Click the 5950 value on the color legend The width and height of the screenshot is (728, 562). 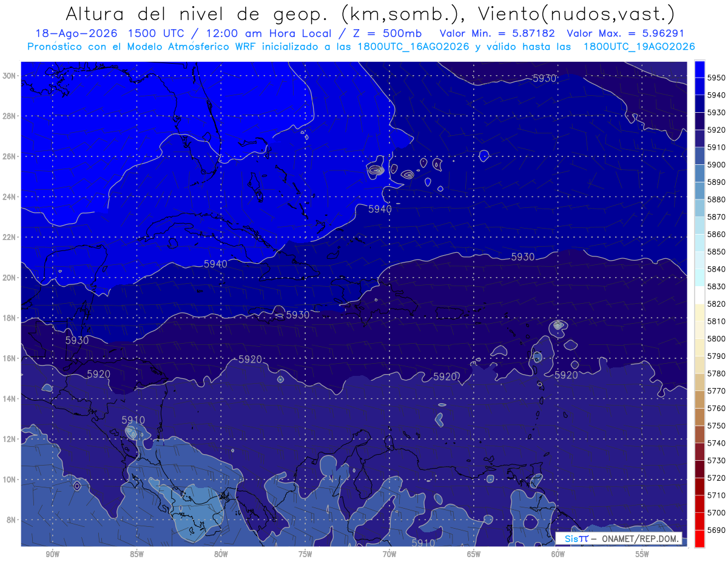pyautogui.click(x=716, y=78)
